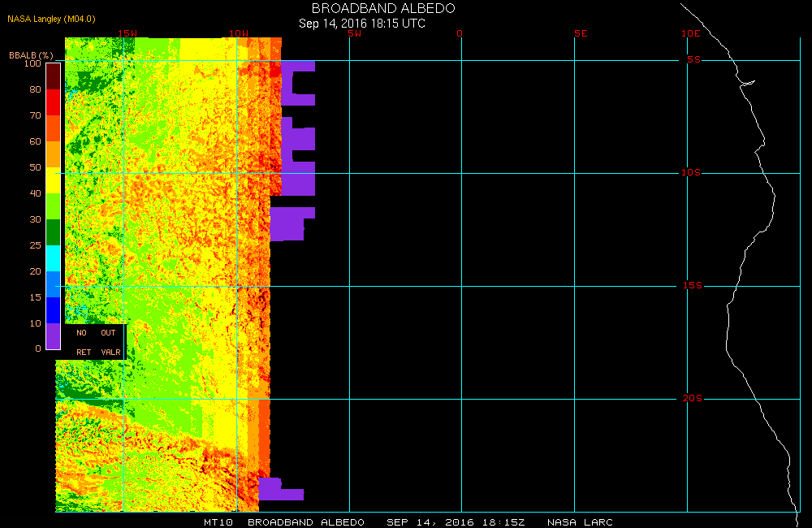Image resolution: width=812 pixels, height=528 pixels.
Task: Select the dark green 25-30% legend swatch
Action: pos(53,232)
